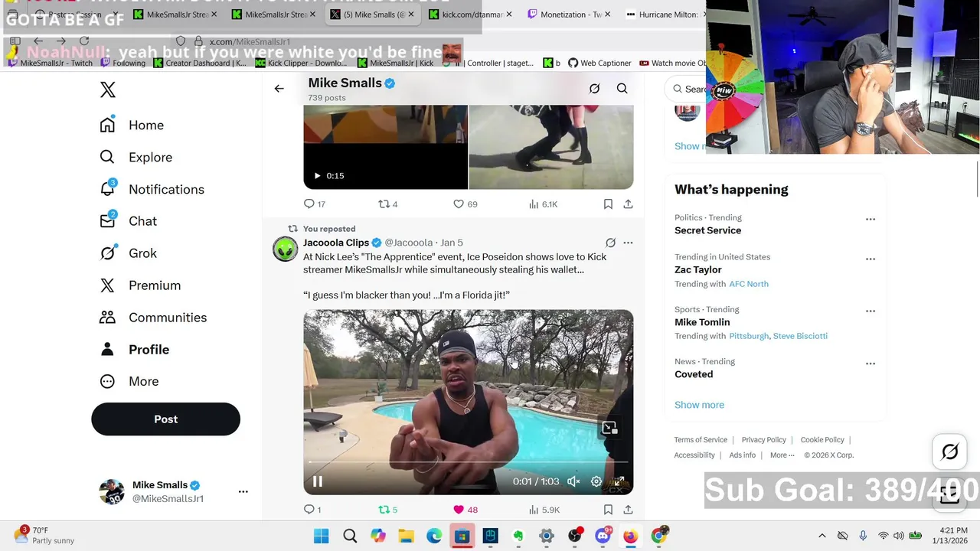Open Discord from the taskbar
The image size is (980, 551).
(603, 536)
